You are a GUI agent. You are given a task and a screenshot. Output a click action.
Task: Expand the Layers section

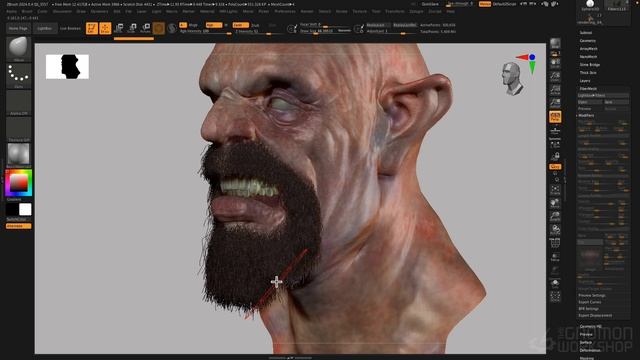tap(585, 81)
